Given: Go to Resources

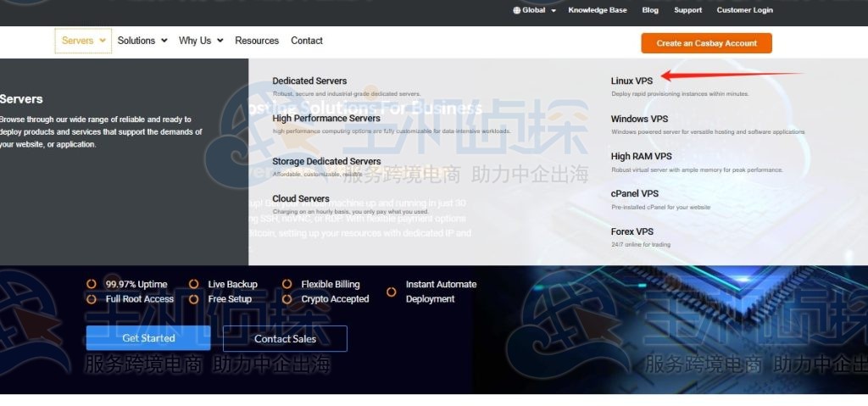Looking at the screenshot, I should (x=257, y=41).
